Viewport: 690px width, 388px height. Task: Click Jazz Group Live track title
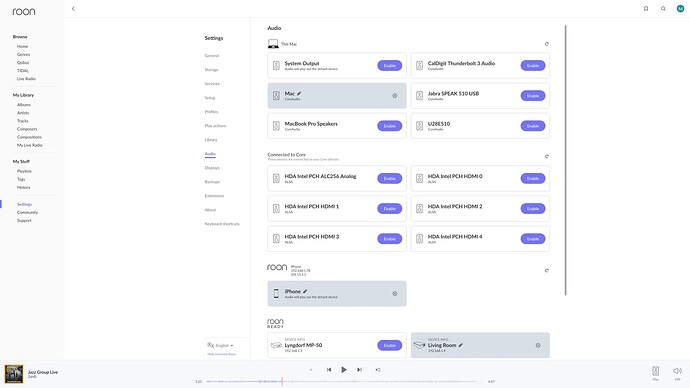point(43,372)
